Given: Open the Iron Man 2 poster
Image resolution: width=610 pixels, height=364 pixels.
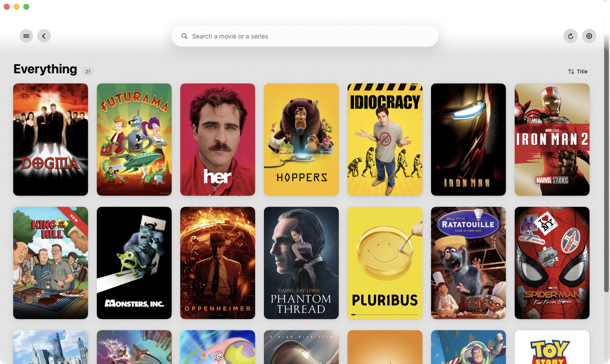Looking at the screenshot, I should click(552, 139).
